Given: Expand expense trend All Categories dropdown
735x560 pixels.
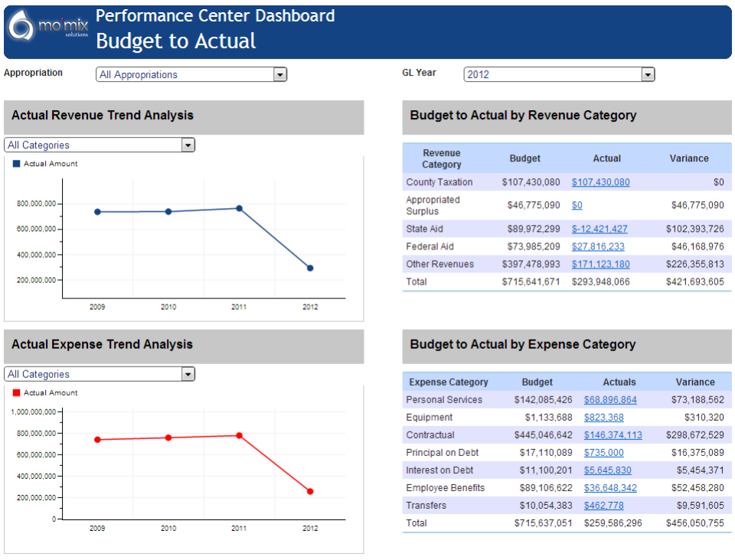Looking at the screenshot, I should pyautogui.click(x=100, y=374).
